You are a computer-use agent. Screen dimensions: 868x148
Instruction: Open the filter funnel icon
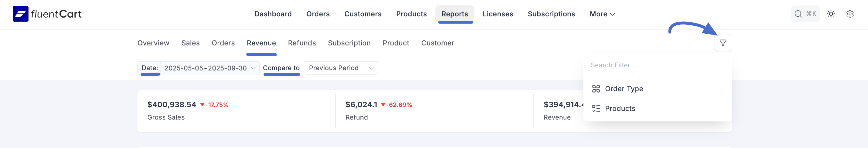[x=722, y=43]
